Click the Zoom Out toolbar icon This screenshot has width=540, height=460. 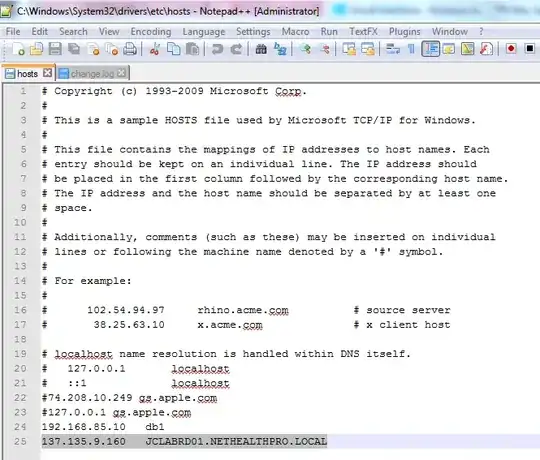pyautogui.click(x=324, y=49)
